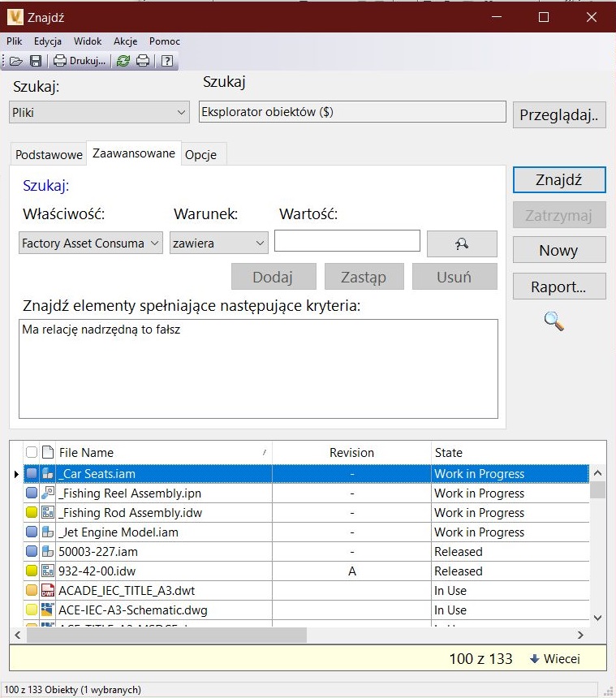This screenshot has width=616, height=698.
Task: Click the search icon button next to Wartość
Action: tap(462, 243)
